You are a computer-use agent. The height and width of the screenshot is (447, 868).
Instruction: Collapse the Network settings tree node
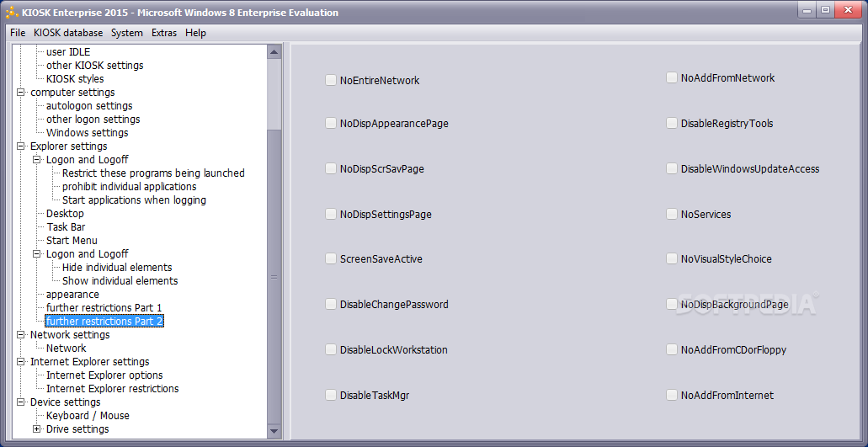(x=21, y=335)
